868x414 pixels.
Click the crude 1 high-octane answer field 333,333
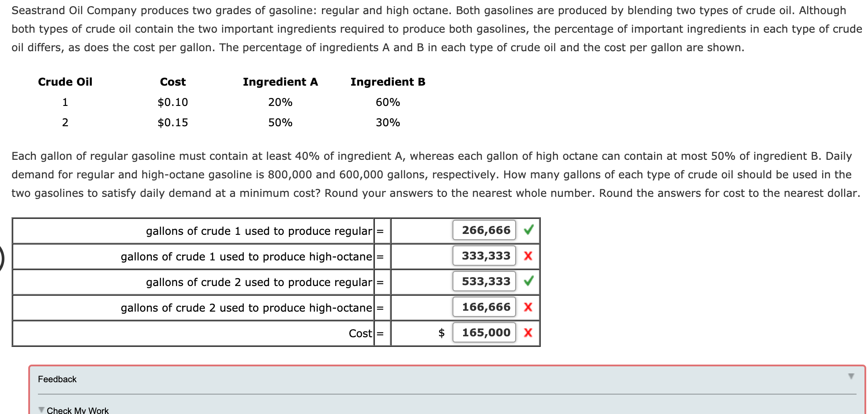click(x=484, y=256)
